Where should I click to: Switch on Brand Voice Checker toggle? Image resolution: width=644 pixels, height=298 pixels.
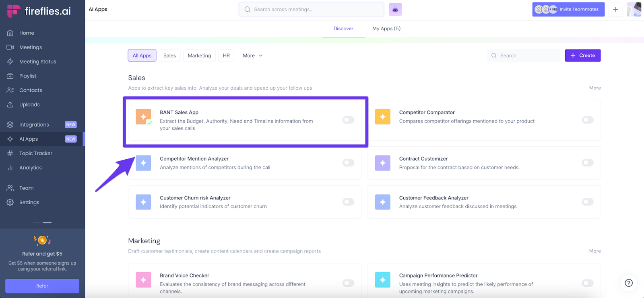pos(348,283)
